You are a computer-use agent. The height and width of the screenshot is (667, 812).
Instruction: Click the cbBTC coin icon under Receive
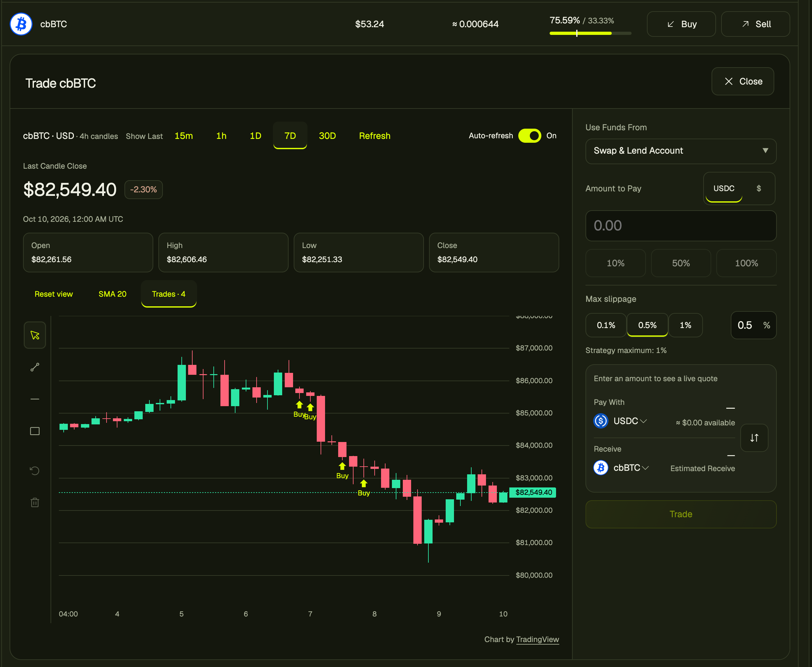point(601,468)
